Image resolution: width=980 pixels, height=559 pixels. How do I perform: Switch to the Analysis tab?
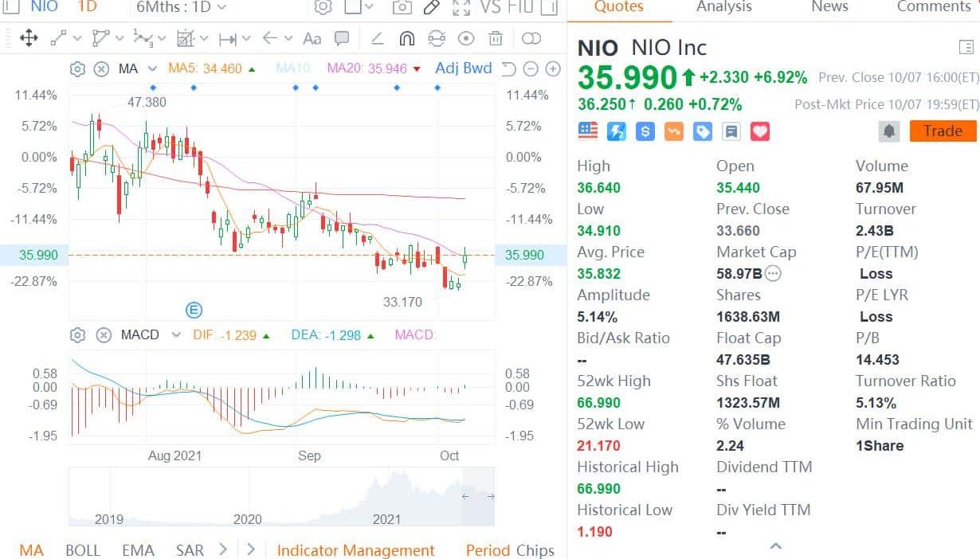[723, 7]
